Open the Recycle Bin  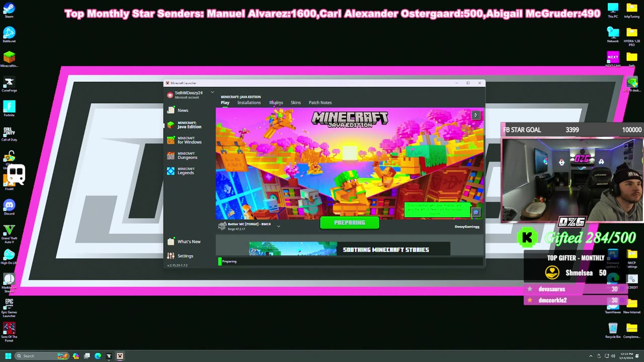tap(613, 330)
